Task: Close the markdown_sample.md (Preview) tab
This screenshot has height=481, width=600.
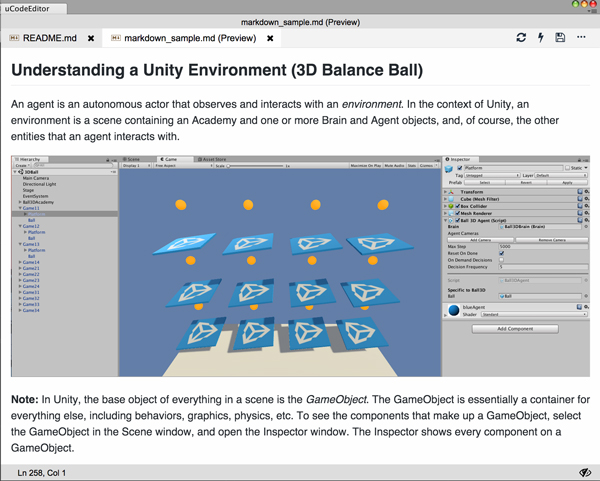Action: pos(270,38)
